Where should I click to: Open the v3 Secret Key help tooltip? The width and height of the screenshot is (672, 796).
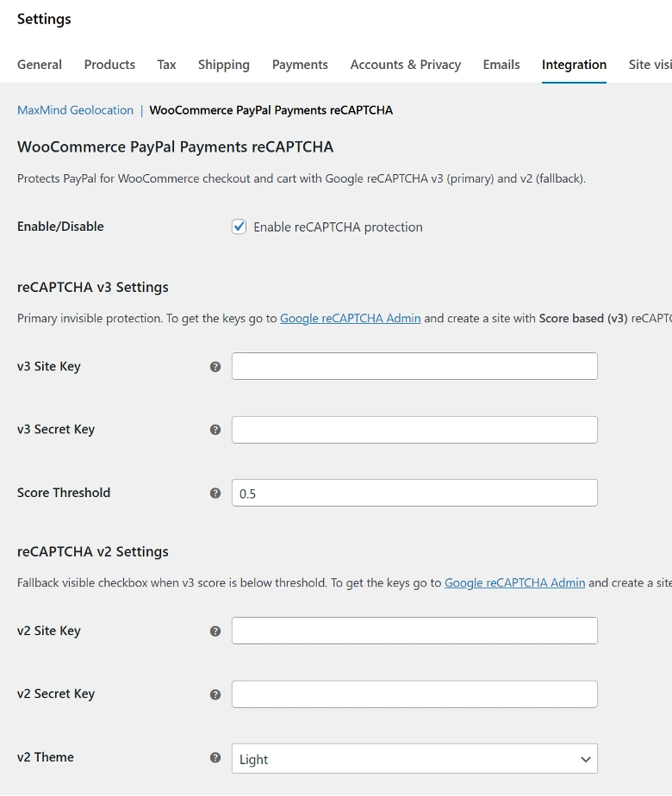point(215,429)
